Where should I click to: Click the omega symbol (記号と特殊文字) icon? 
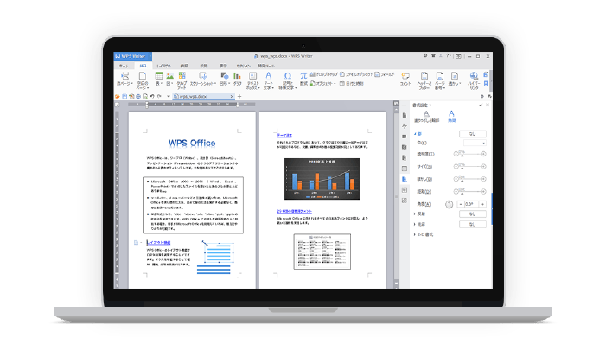pyautogui.click(x=288, y=76)
